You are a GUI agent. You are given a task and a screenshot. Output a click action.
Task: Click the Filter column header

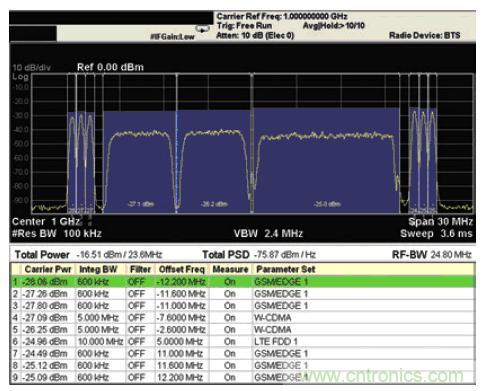coord(140,269)
